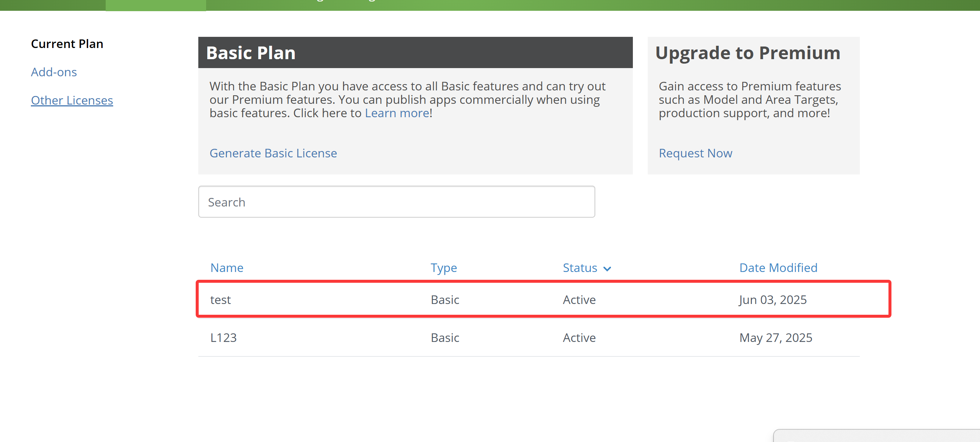Screen dimensions: 980x442
Task: Click Request Now for Premium
Action: click(x=695, y=153)
